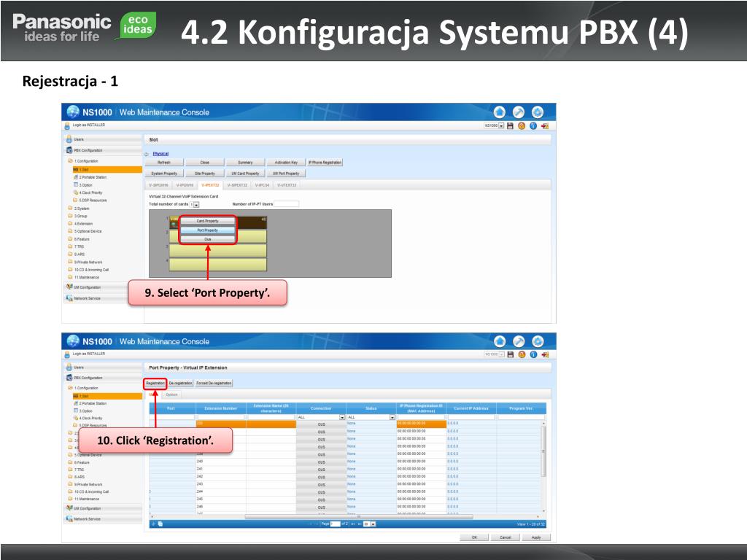Select V-SIPEXT32 tab

(237, 185)
